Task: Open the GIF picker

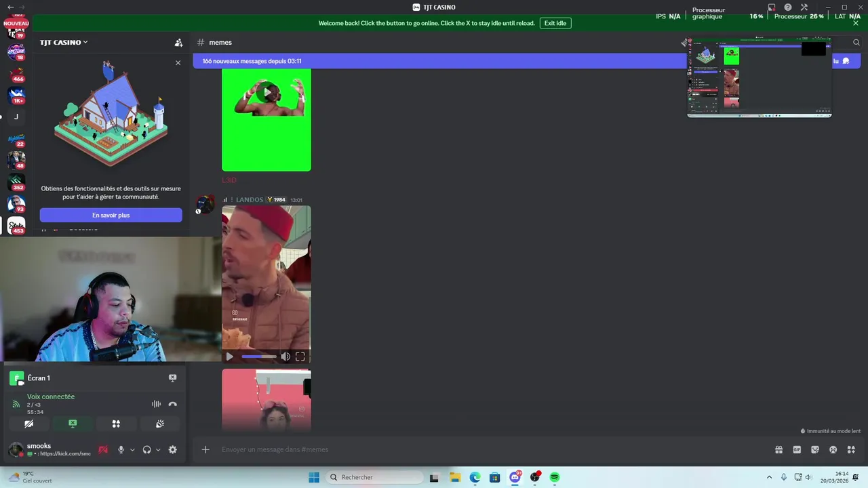Action: pos(797,449)
